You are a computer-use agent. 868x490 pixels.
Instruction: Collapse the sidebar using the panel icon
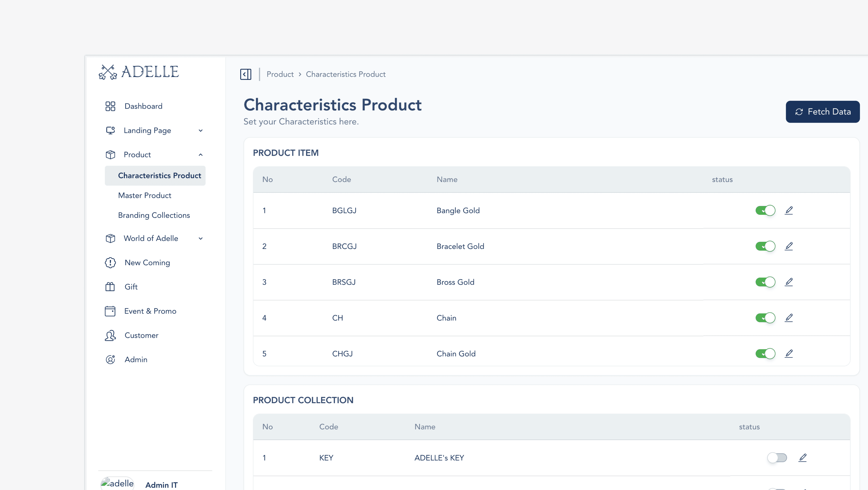pyautogui.click(x=246, y=74)
